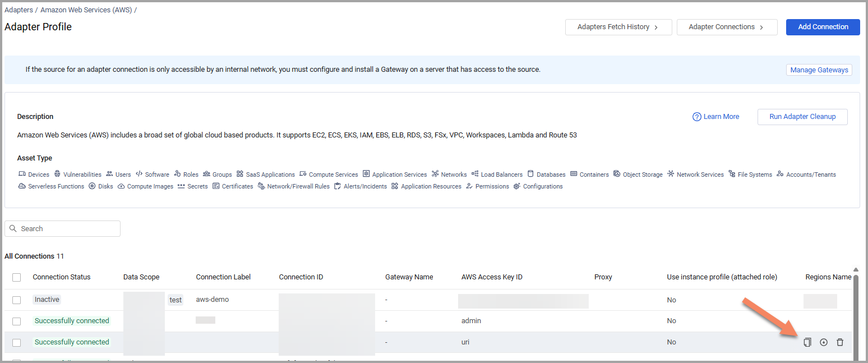Click Use instance profile column header
868x363 pixels.
(722, 277)
